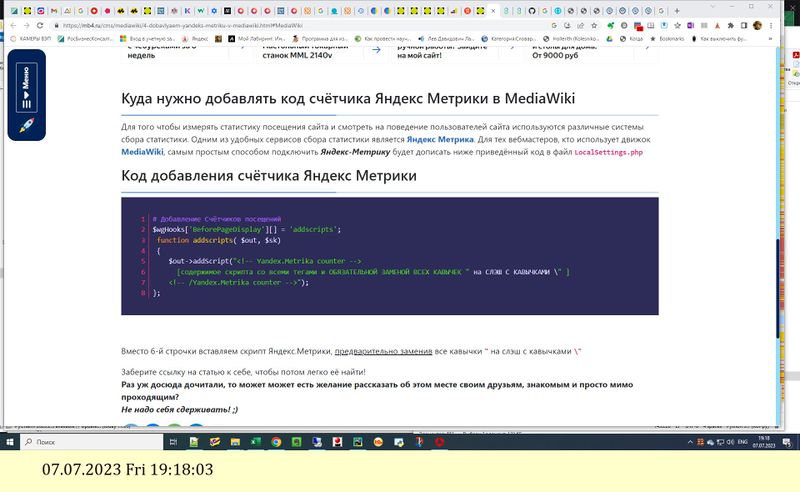The height and width of the screenshot is (492, 800).
Task: Click the rocket icon in the side menu
Action: [x=27, y=125]
